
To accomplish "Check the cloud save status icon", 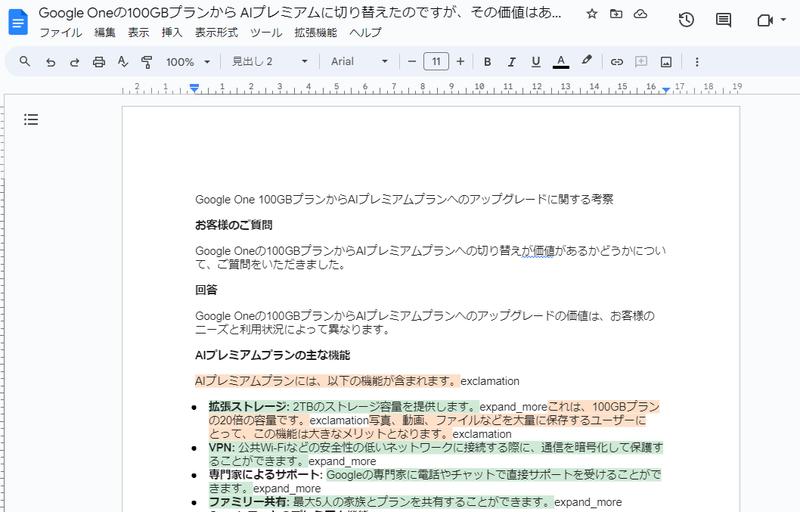I will (x=640, y=14).
